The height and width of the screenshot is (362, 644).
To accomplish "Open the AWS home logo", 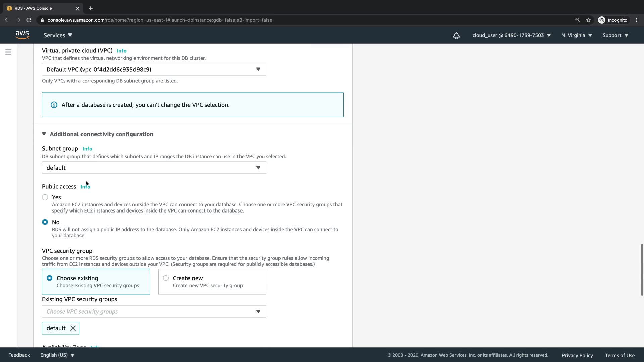I will click(x=22, y=35).
